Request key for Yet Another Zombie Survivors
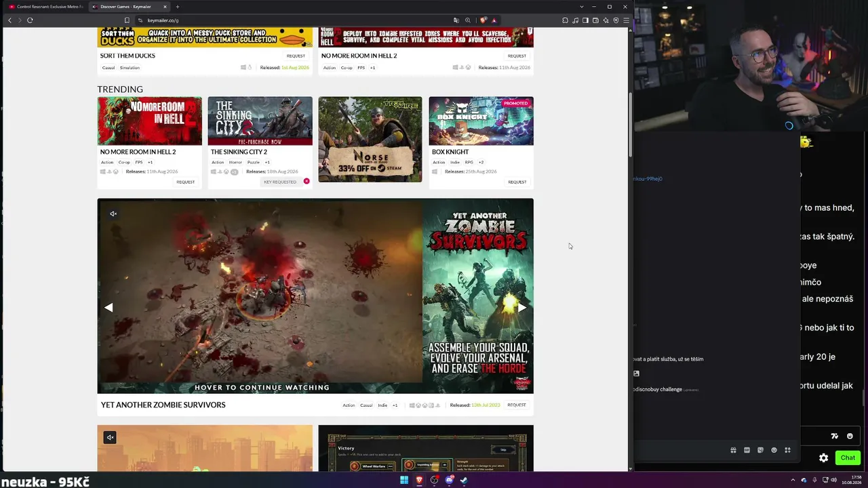The image size is (868, 488). pyautogui.click(x=517, y=405)
